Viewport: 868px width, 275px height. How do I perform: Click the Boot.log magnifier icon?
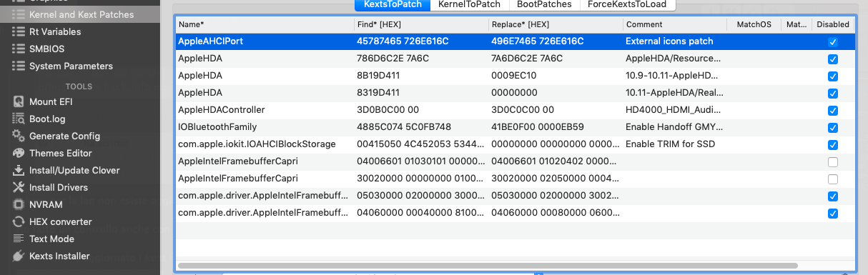click(18, 119)
